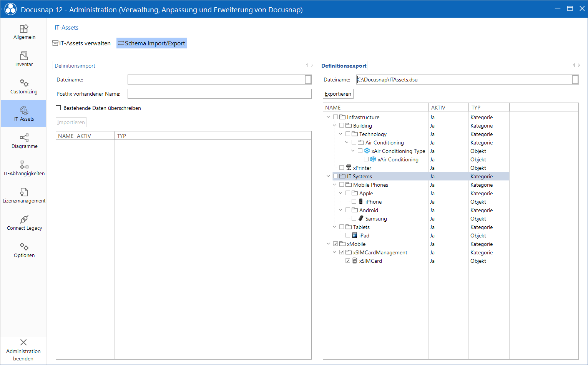
Task: Open the Diagramme sidebar icon
Action: [24, 138]
